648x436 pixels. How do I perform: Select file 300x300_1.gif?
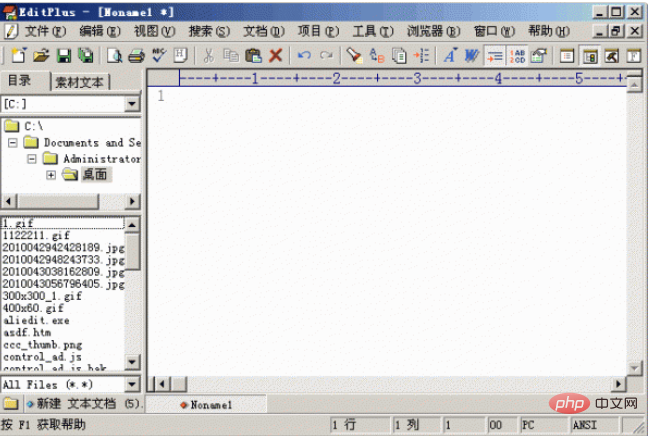pyautogui.click(x=42, y=296)
